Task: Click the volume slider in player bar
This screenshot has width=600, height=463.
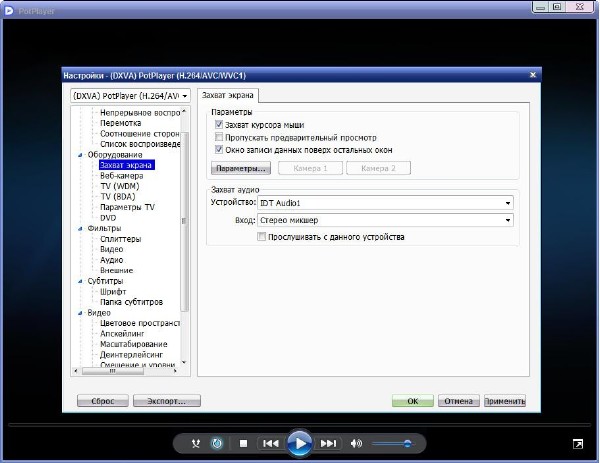Action: (x=391, y=443)
